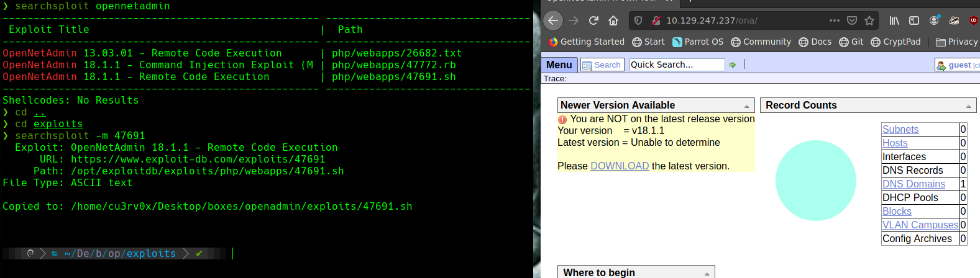Click the Firefox forward arrow button
The height and width of the screenshot is (278, 980).
pos(574,20)
